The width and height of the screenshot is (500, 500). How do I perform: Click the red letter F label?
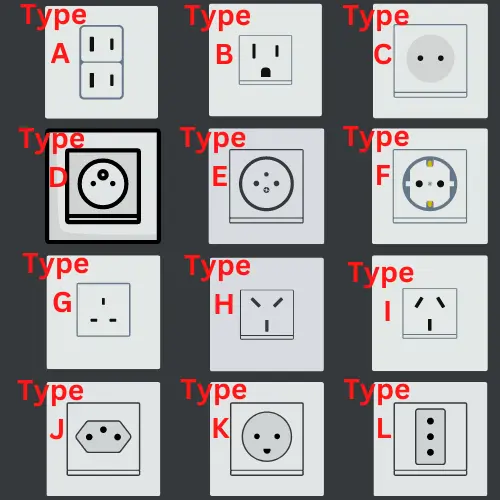[383, 175]
